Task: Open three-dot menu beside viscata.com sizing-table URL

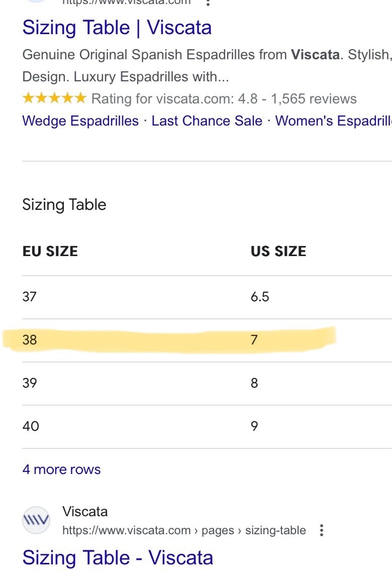Action: (322, 530)
